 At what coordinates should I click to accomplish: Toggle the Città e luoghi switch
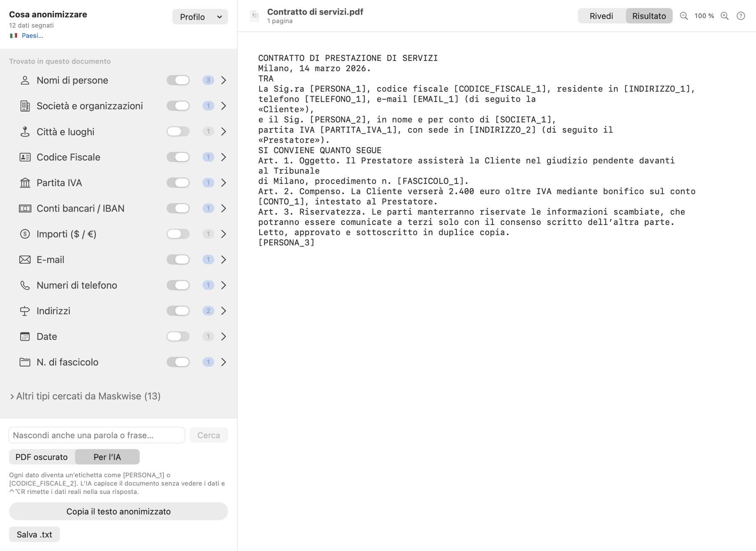click(178, 131)
